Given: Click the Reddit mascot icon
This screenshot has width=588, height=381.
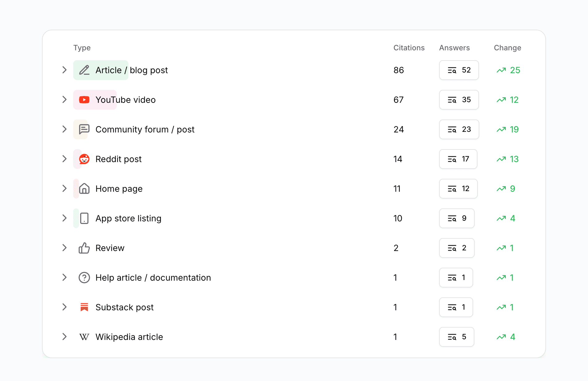Looking at the screenshot, I should 84,159.
